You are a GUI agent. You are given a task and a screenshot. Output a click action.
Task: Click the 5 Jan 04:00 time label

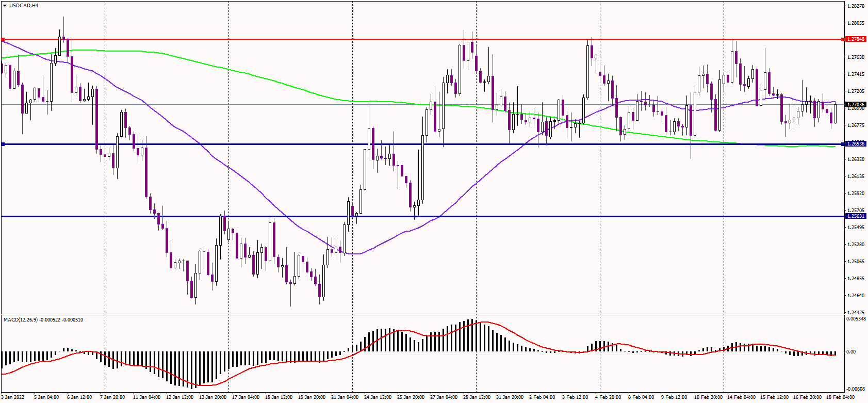tap(46, 397)
